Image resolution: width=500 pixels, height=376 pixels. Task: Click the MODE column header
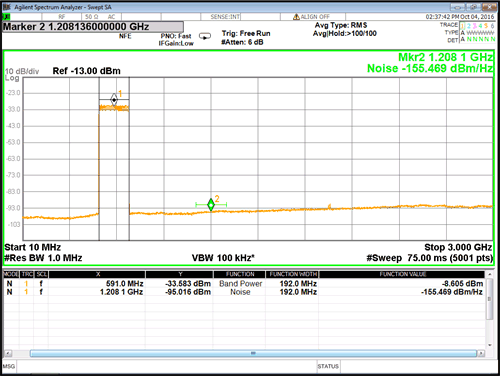(11, 274)
